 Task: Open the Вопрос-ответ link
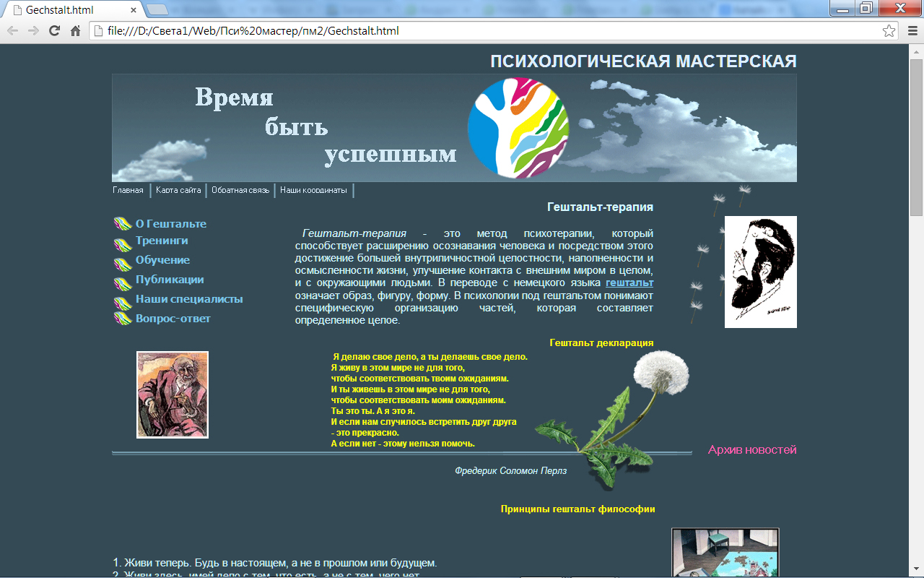[173, 319]
